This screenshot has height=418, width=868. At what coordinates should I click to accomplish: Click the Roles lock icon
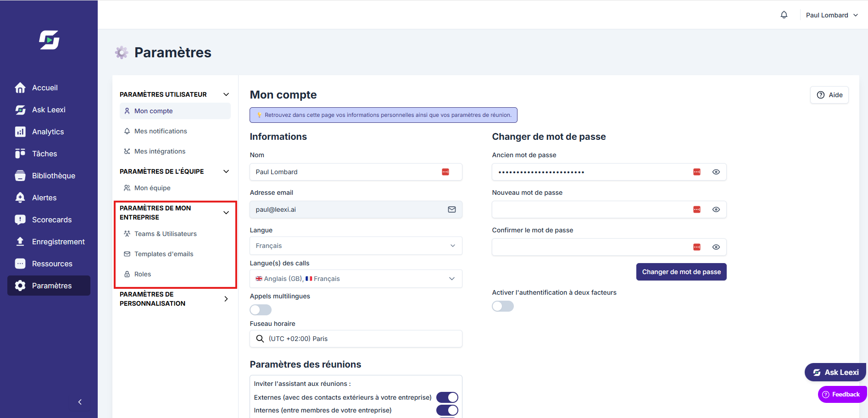coord(127,274)
